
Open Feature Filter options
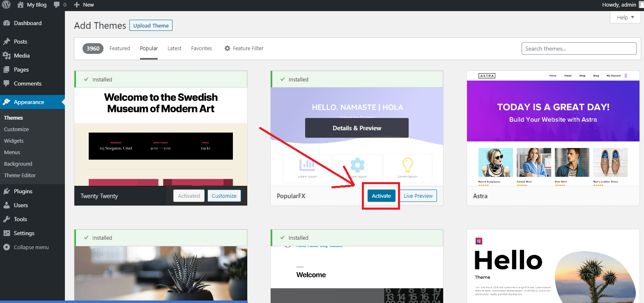click(x=244, y=48)
